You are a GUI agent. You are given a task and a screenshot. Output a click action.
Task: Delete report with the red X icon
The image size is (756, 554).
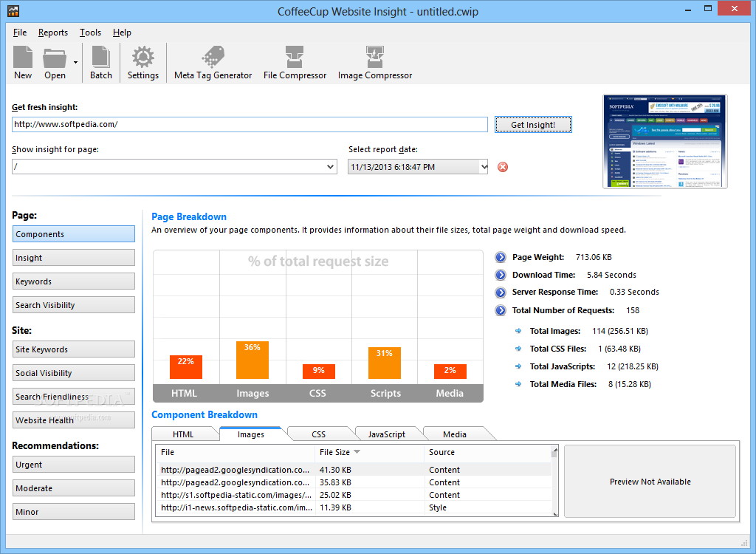tap(502, 167)
